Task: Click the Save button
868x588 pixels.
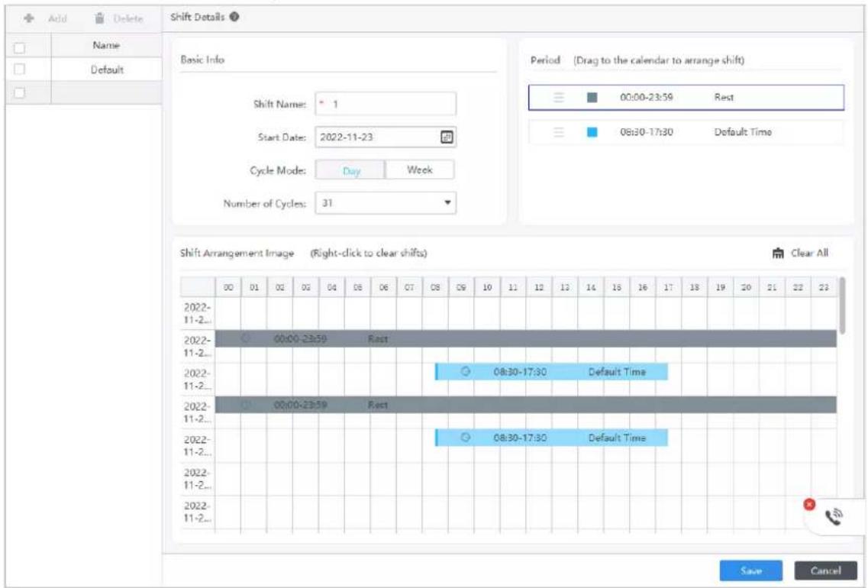Action: click(750, 571)
